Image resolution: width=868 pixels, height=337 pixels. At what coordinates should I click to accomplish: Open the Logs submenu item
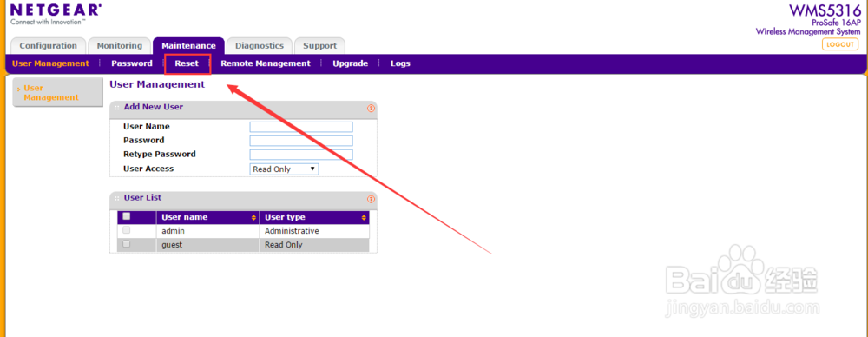tap(400, 63)
